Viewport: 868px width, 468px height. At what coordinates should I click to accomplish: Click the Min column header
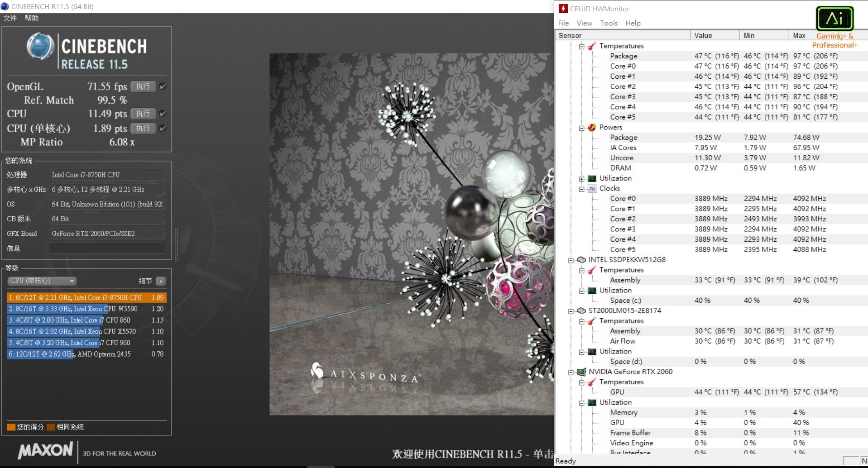click(x=764, y=35)
